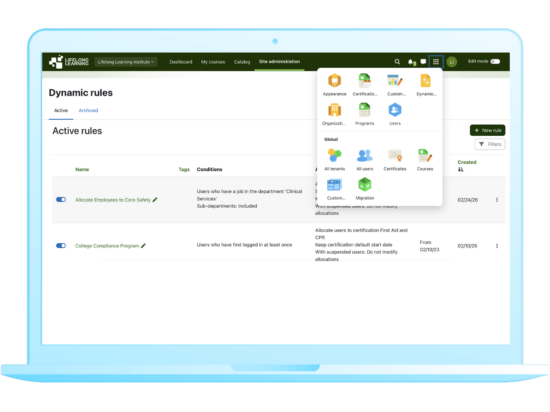This screenshot has width=550, height=412.
Task: Open the Migration cube icon
Action: (364, 184)
